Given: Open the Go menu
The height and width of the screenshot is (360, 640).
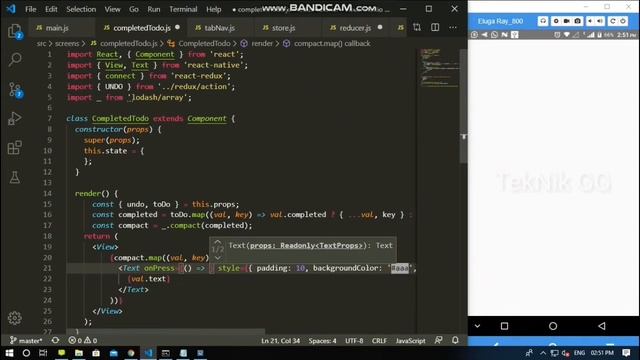Looking at the screenshot, I should pos(134,9).
